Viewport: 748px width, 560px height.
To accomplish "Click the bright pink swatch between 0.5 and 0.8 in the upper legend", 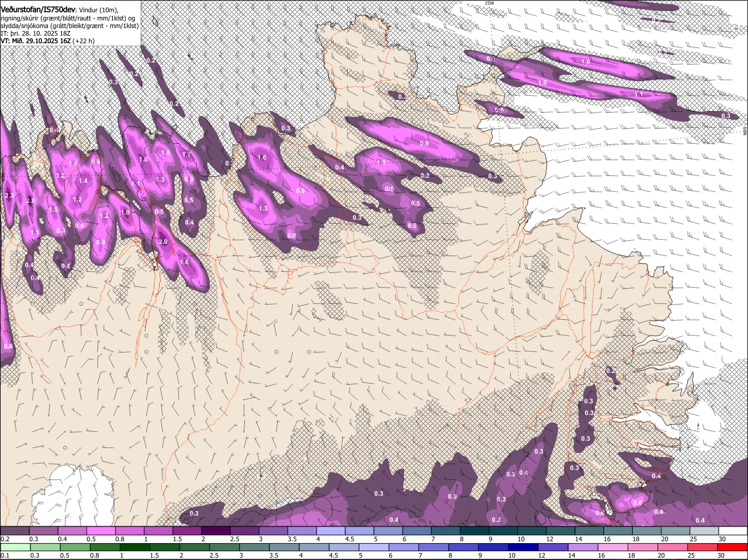I will [x=101, y=531].
